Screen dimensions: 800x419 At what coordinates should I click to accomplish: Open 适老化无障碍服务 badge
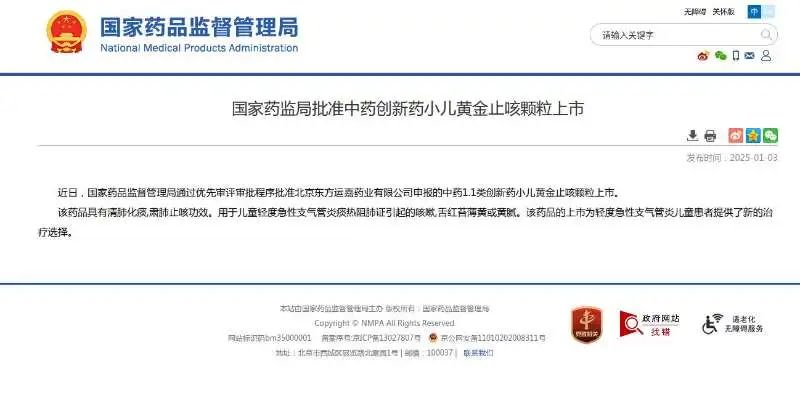pos(733,324)
